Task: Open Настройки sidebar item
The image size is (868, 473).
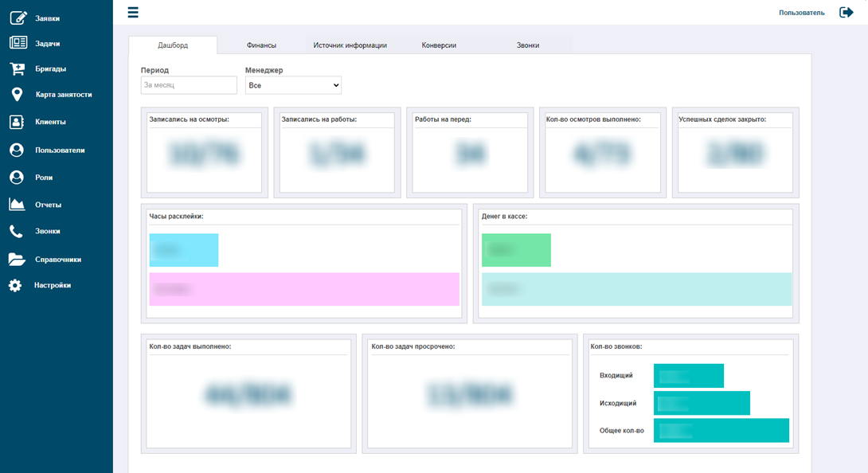Action: 53,285
